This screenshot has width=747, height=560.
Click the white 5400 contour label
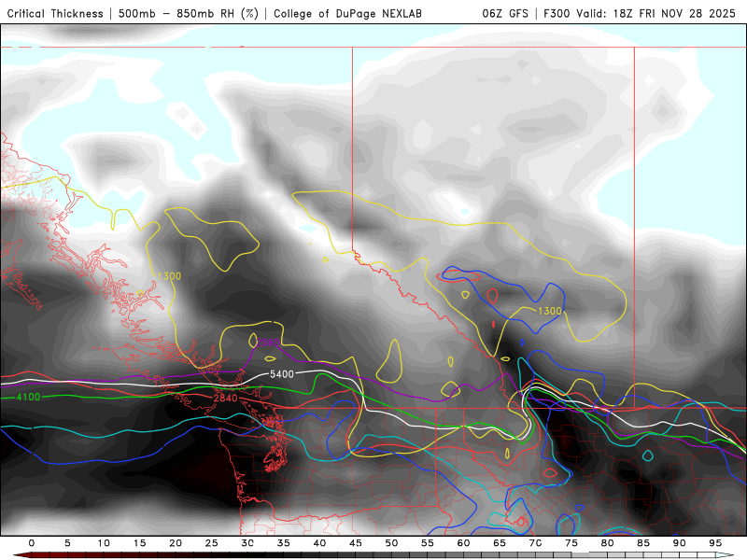(x=282, y=374)
